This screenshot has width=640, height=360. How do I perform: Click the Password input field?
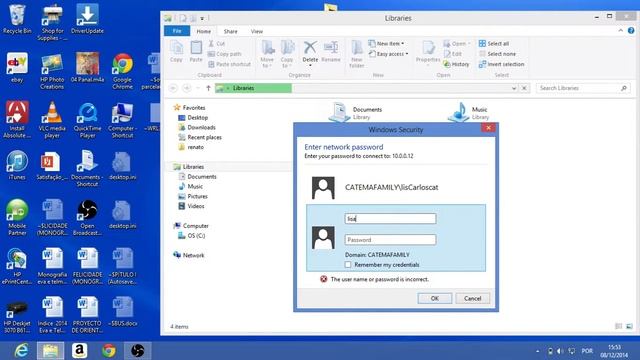(x=390, y=240)
